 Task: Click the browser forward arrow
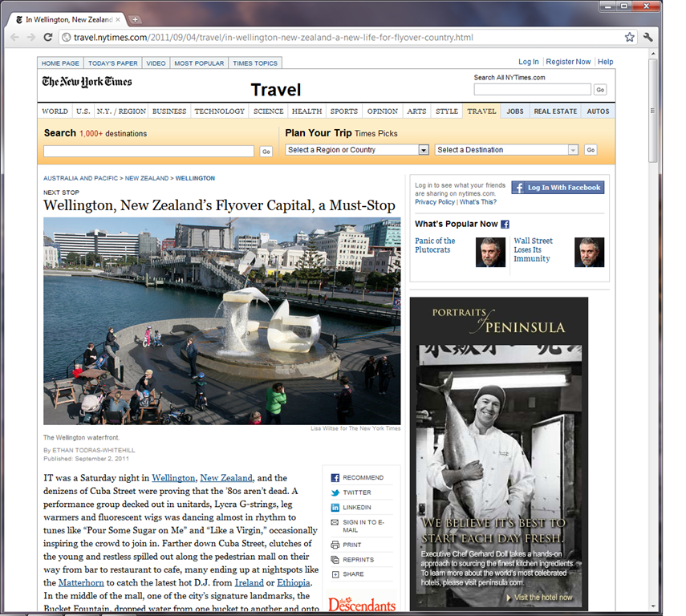pos(31,37)
